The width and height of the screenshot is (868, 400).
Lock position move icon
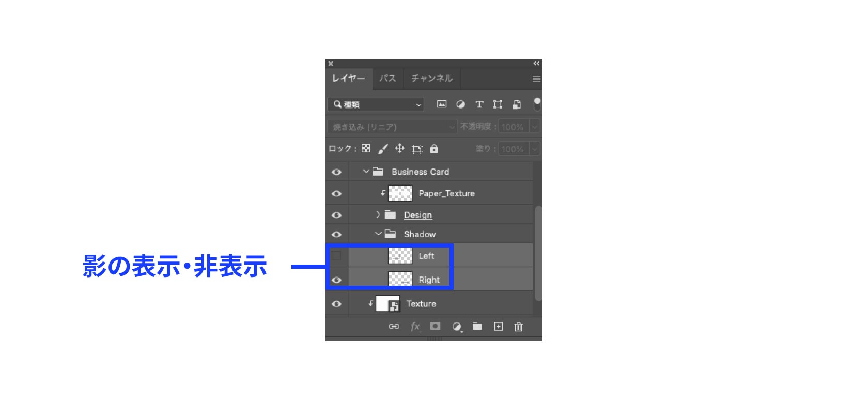[x=400, y=149]
